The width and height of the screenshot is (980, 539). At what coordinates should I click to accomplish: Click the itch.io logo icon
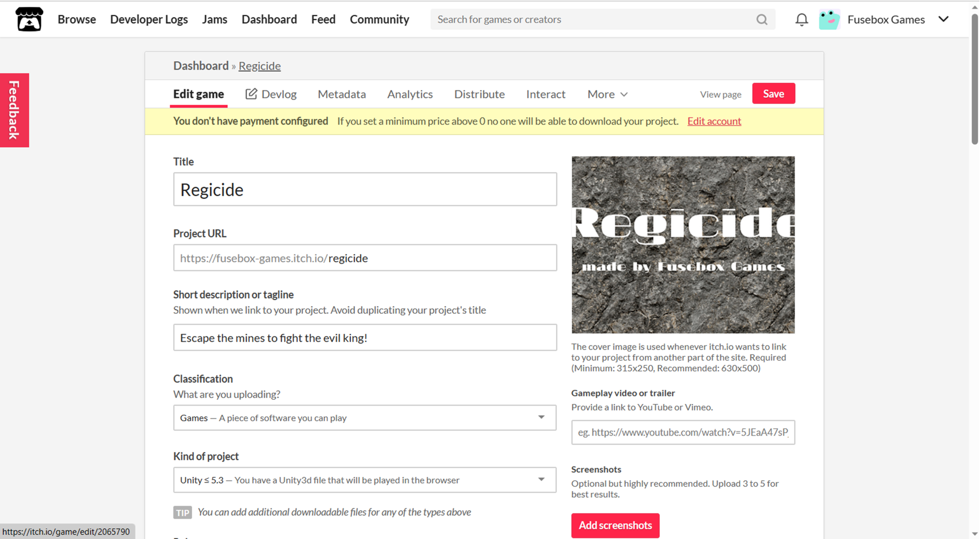(x=29, y=19)
